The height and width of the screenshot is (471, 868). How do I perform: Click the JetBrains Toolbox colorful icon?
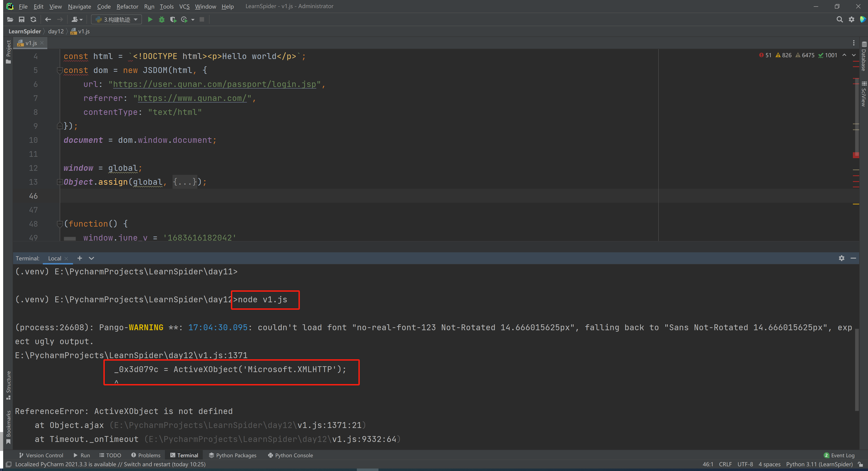click(x=863, y=20)
